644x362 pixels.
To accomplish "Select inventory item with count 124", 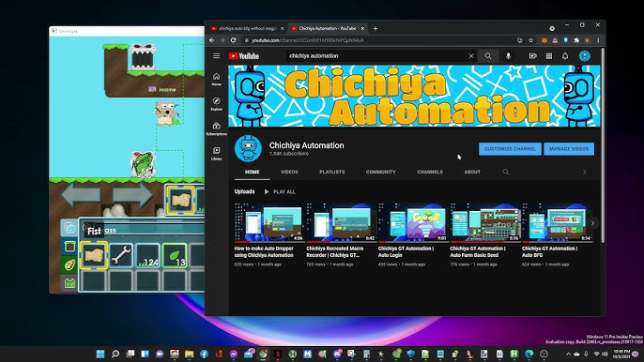I will (148, 255).
